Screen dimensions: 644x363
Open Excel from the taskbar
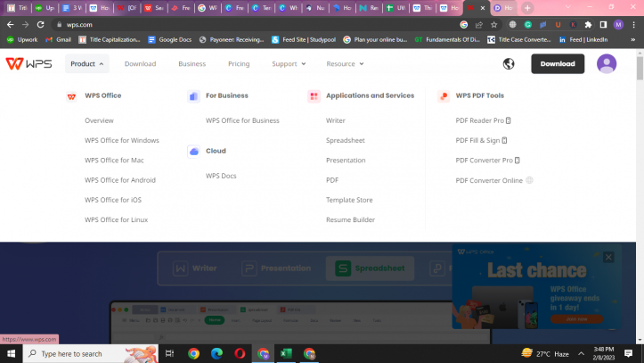coord(286,353)
